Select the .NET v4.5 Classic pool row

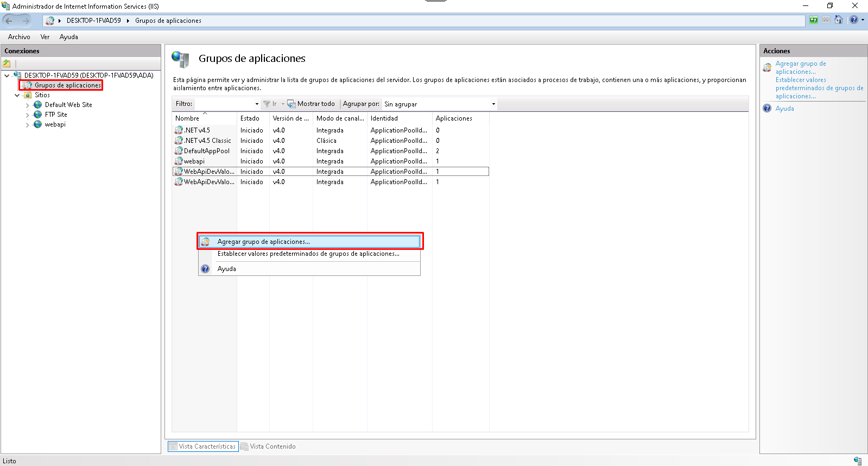(208, 141)
